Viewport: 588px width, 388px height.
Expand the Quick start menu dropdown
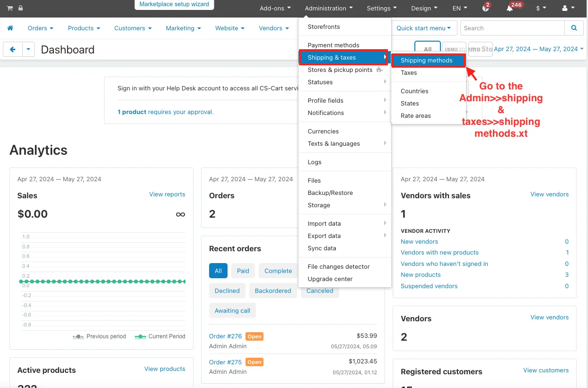tap(424, 28)
